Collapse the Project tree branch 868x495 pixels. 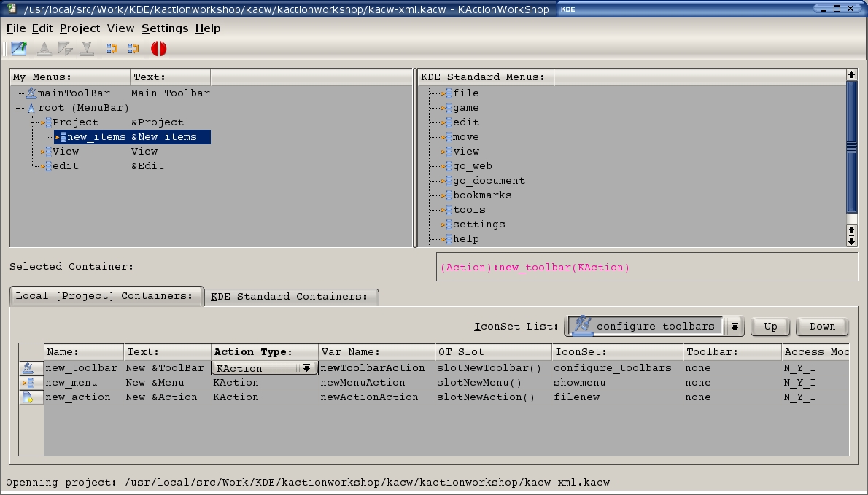pyautogui.click(x=34, y=122)
